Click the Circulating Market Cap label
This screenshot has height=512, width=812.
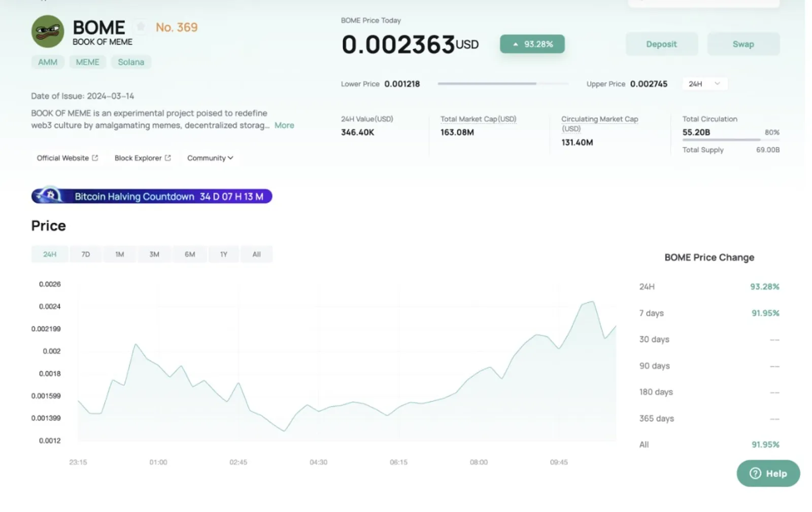[x=599, y=123]
